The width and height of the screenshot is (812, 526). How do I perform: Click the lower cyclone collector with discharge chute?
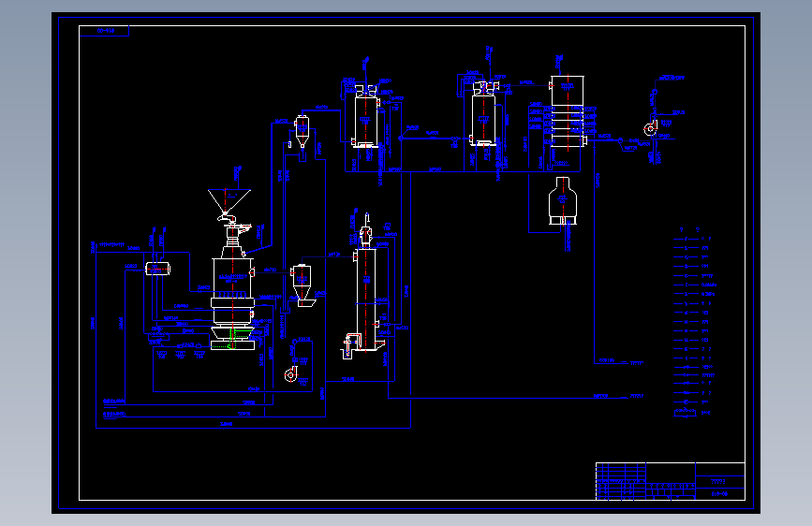click(x=302, y=285)
